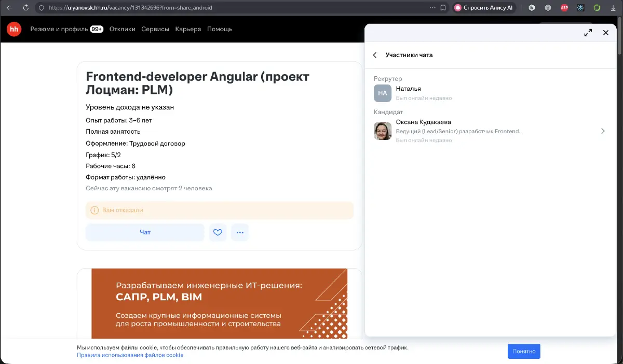623x364 pixels.
Task: Click the Участники чата heading
Action: (x=409, y=55)
